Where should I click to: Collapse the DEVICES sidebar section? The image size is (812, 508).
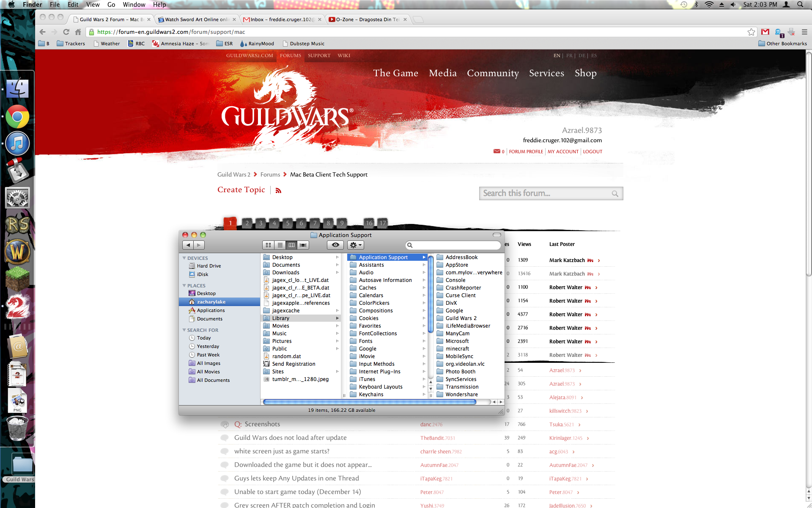[184, 258]
